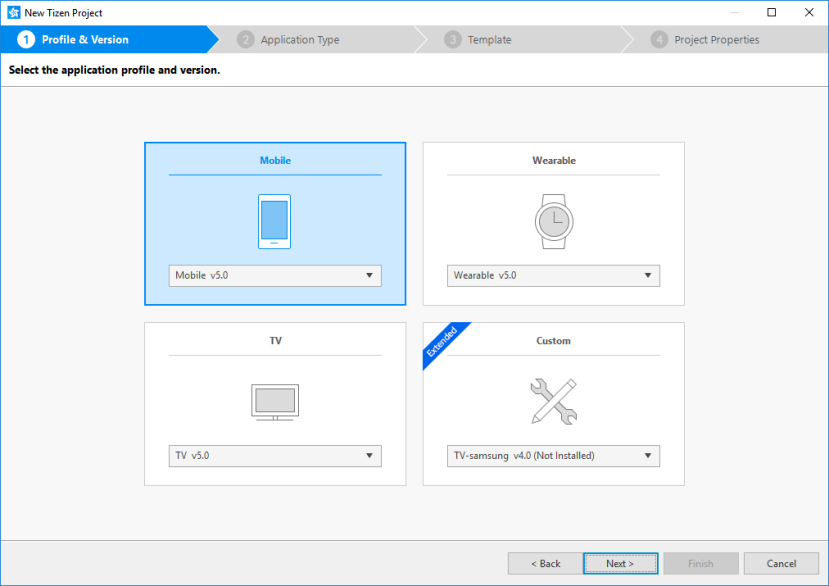This screenshot has width=829, height=586.
Task: Click the Cancel button
Action: tap(781, 563)
